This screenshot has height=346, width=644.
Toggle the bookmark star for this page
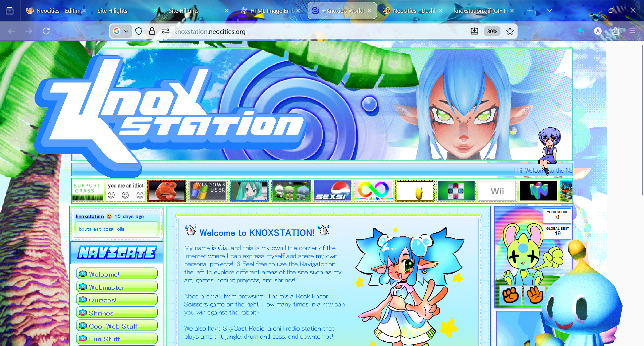tap(510, 31)
